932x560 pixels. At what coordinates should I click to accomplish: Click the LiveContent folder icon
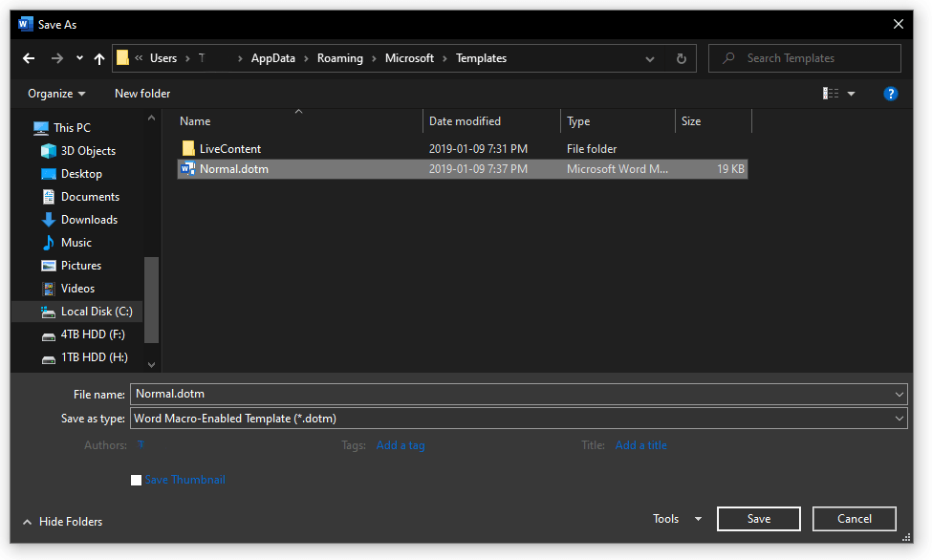188,148
